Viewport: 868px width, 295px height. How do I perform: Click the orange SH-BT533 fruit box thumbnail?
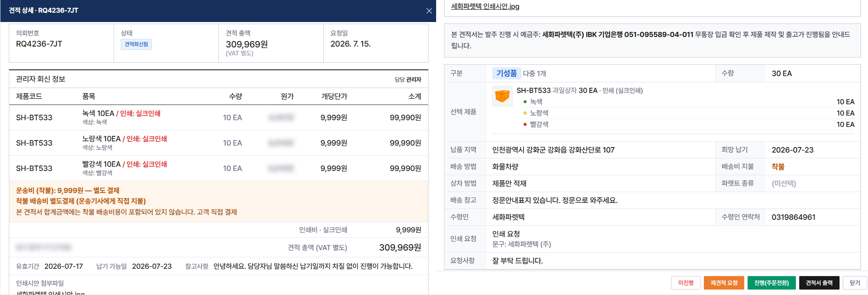click(502, 96)
